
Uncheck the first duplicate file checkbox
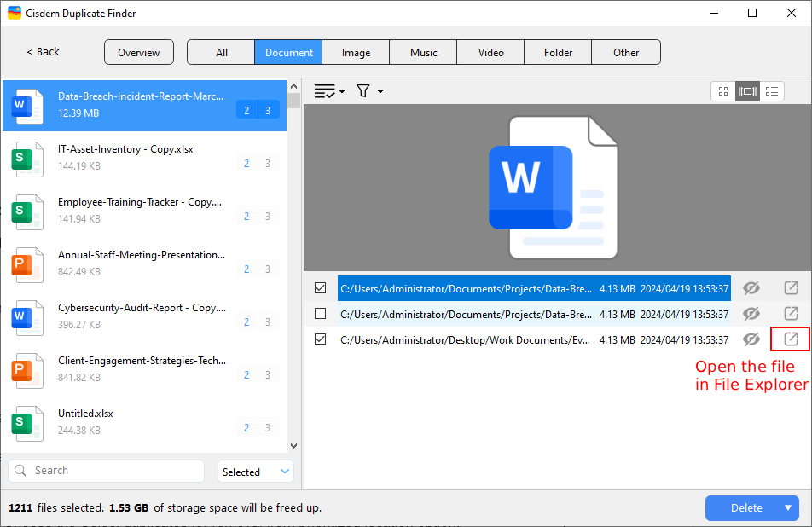click(x=321, y=288)
